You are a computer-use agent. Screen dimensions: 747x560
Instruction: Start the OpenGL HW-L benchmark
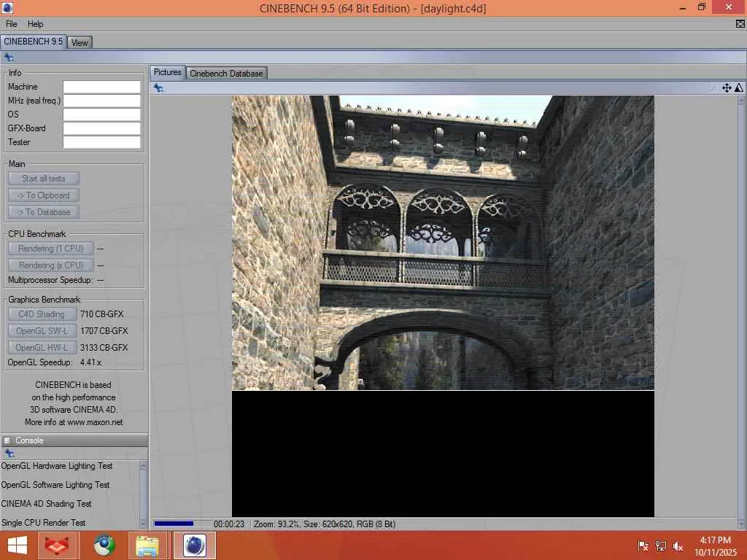42,348
